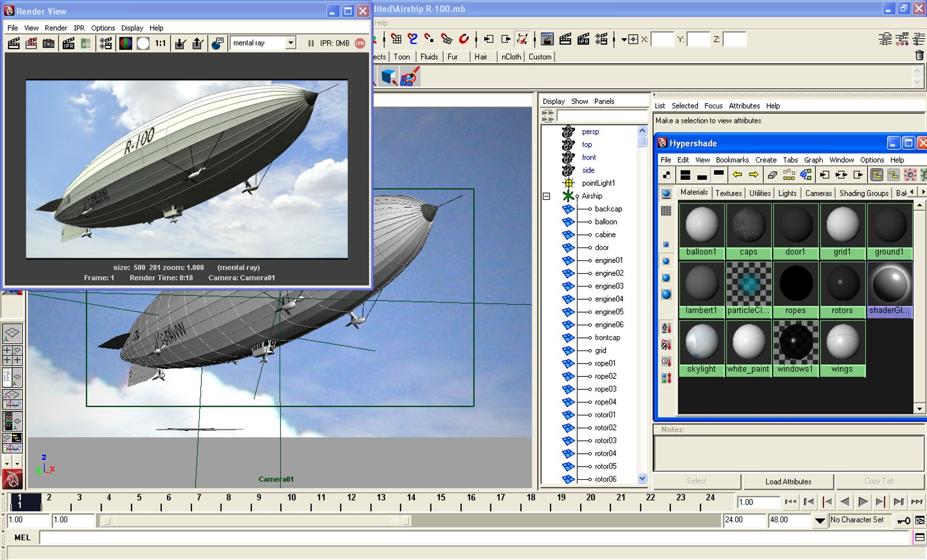This screenshot has width=927, height=560.
Task: Select engine03 in the Outliner
Action: pyautogui.click(x=609, y=286)
